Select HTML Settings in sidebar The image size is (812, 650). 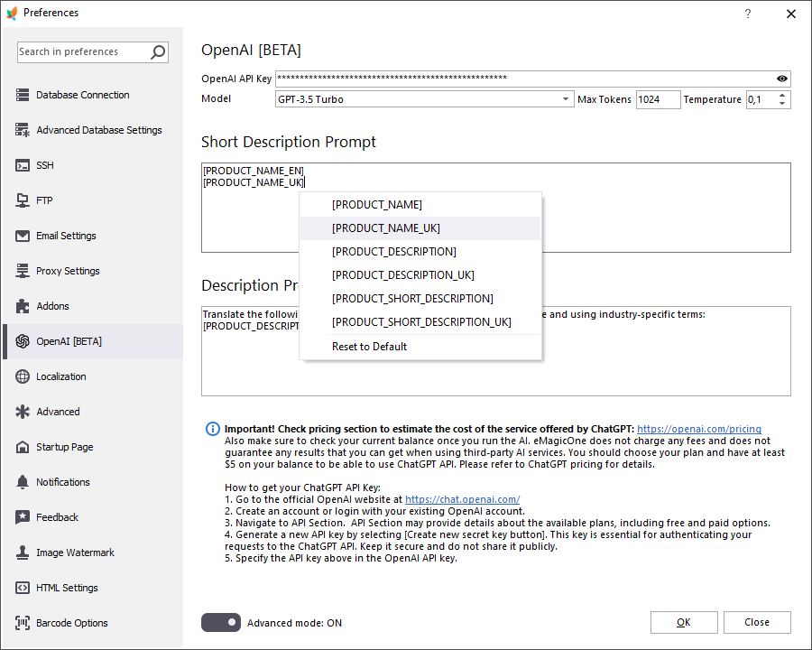93,588
